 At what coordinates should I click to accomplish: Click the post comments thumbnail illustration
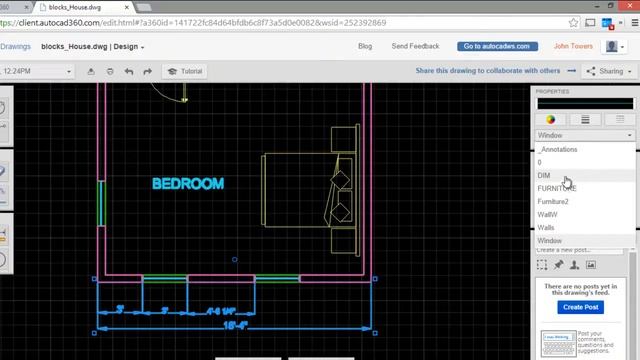(558, 344)
